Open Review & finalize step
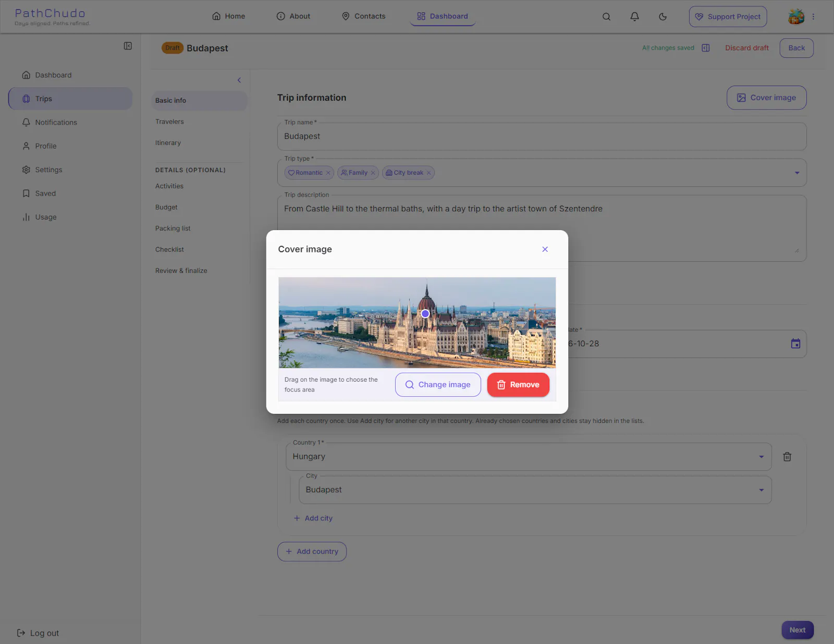 pos(199,271)
